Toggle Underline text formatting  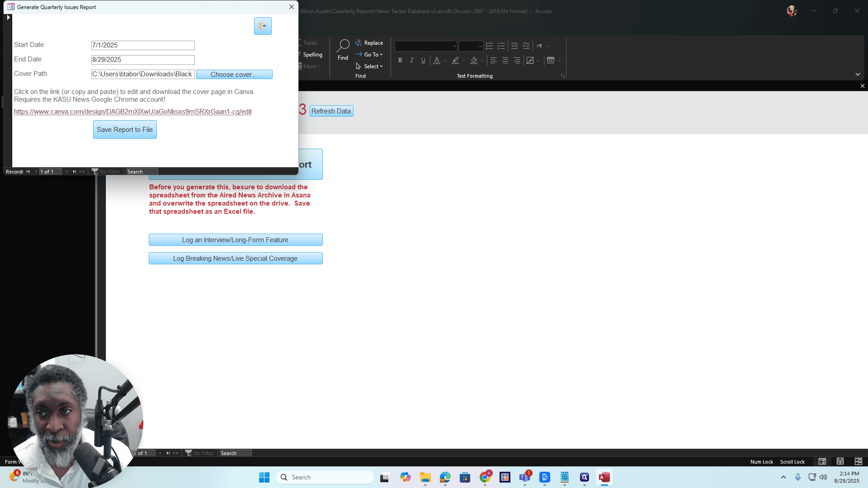(424, 60)
